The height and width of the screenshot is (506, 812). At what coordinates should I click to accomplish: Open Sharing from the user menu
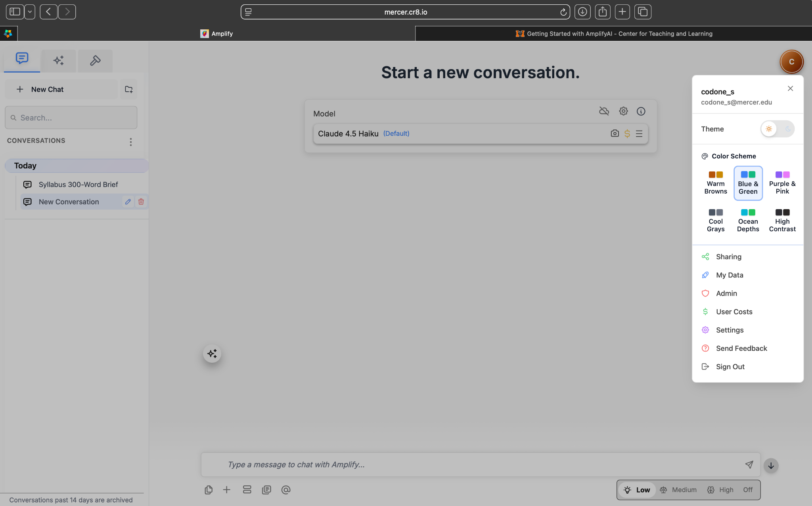click(x=748, y=257)
